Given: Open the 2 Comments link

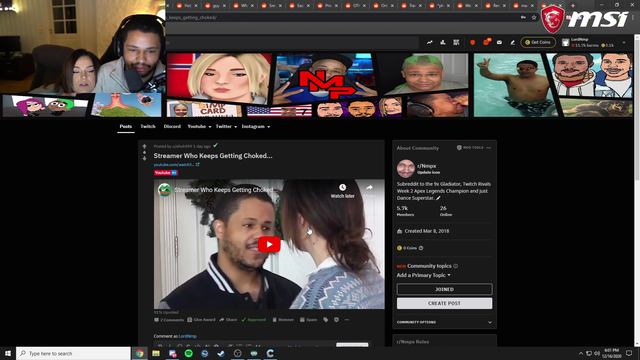Looking at the screenshot, I should (169, 320).
